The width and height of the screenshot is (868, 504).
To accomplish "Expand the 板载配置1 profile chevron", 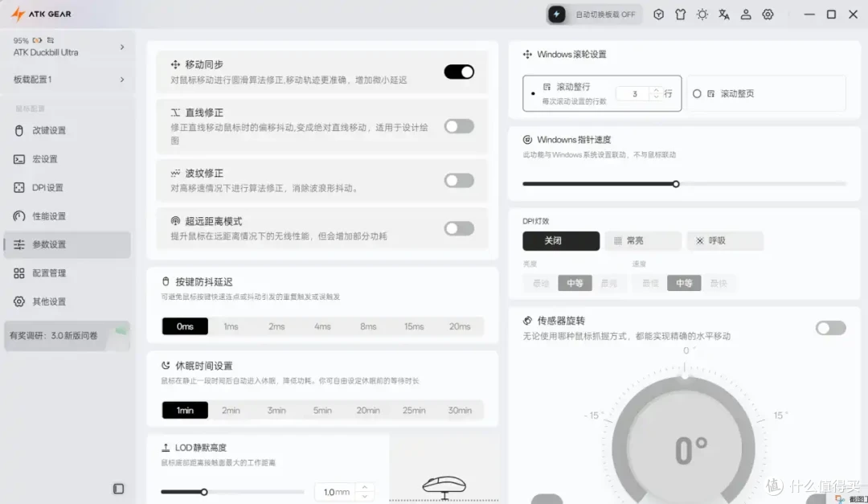I will pyautogui.click(x=122, y=80).
